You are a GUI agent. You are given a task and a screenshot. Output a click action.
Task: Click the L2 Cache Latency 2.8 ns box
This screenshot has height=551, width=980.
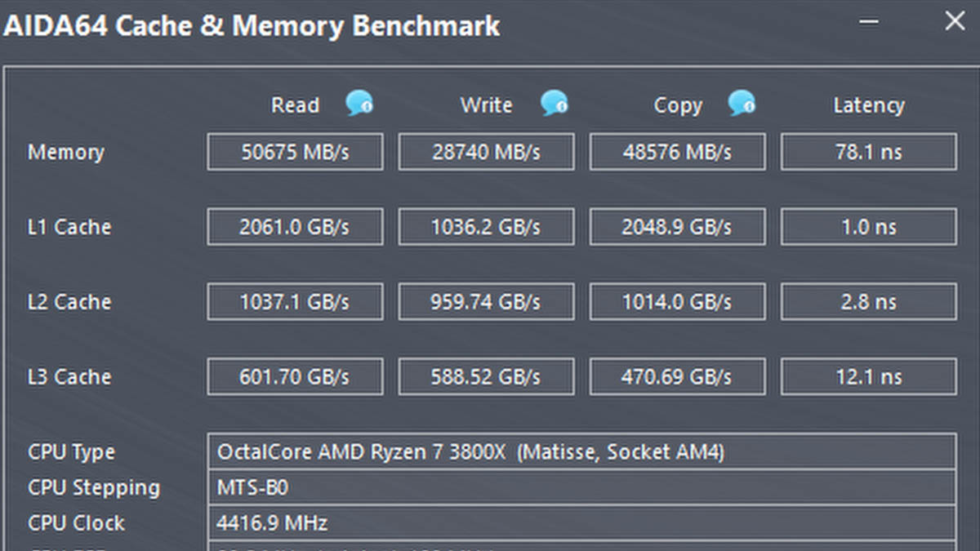click(x=869, y=302)
